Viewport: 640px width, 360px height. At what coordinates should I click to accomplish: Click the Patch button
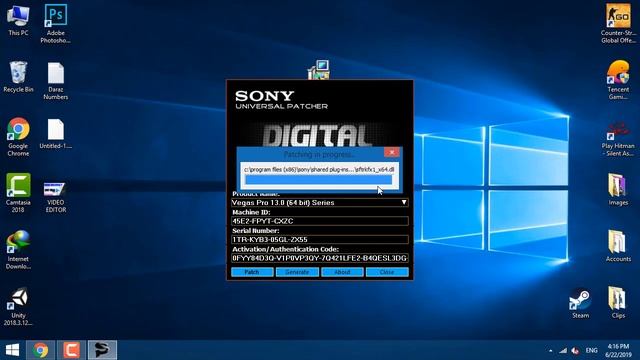pos(252,272)
